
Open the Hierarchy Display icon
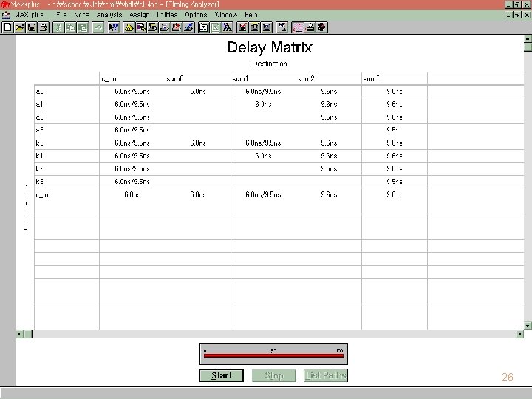coord(129,27)
